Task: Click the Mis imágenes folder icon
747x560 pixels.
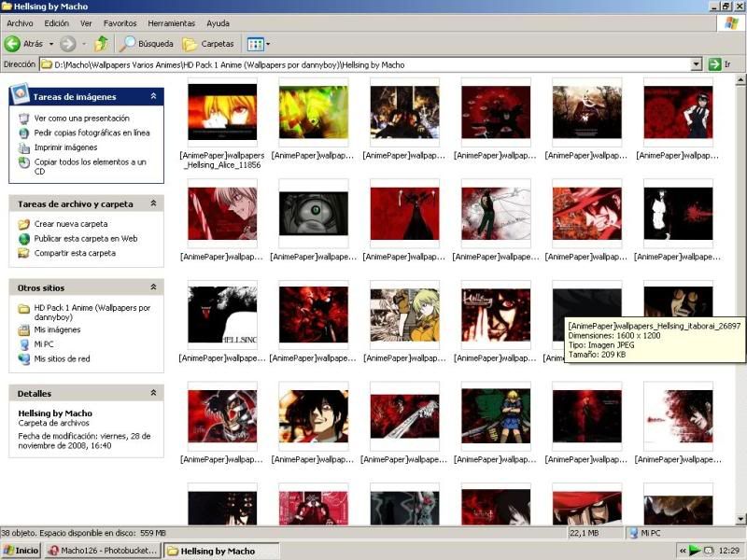Action: pos(24,329)
